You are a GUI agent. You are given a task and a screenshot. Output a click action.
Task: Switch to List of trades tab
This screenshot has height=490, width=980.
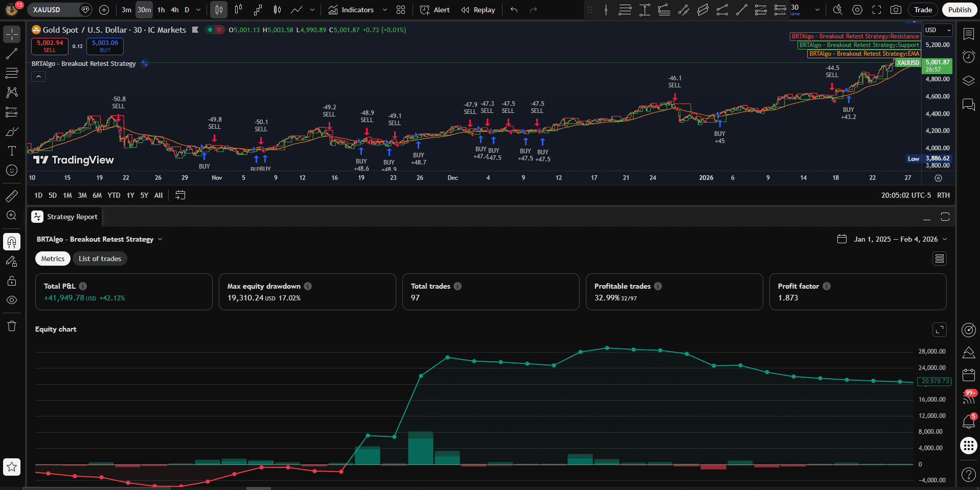pyautogui.click(x=100, y=259)
